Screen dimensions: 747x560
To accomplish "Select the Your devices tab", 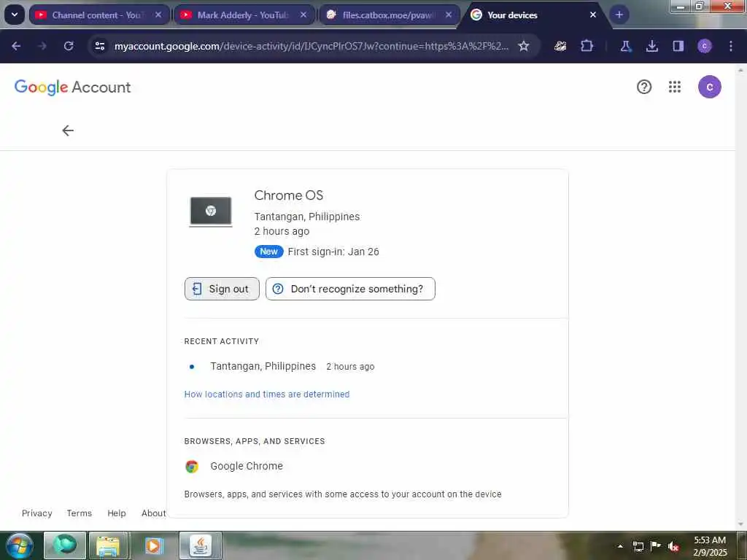I will coord(533,15).
